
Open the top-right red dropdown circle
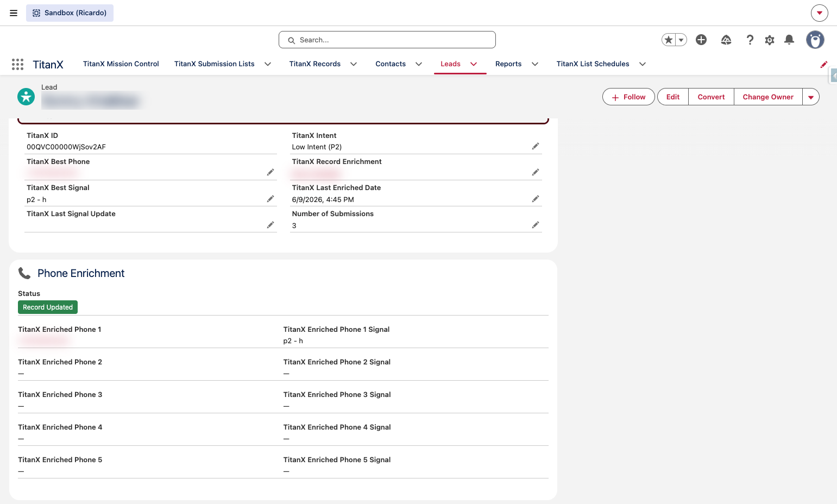click(x=820, y=13)
